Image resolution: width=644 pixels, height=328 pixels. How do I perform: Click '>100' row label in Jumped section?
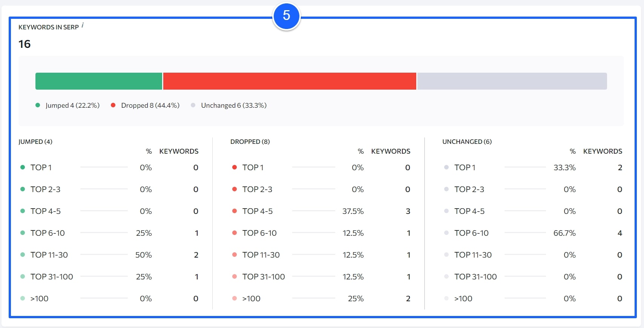tap(39, 299)
